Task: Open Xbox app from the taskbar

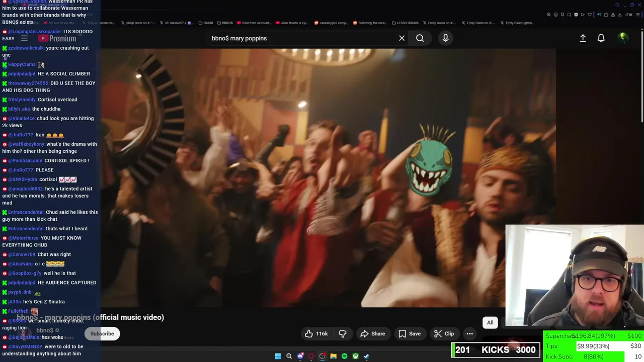Action: coord(355,356)
